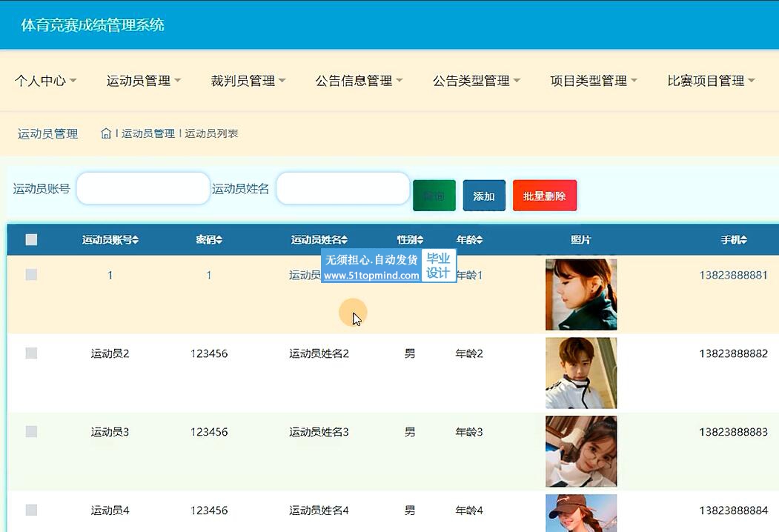Click the home icon in the breadcrumb
The width and height of the screenshot is (779, 532).
106,133
